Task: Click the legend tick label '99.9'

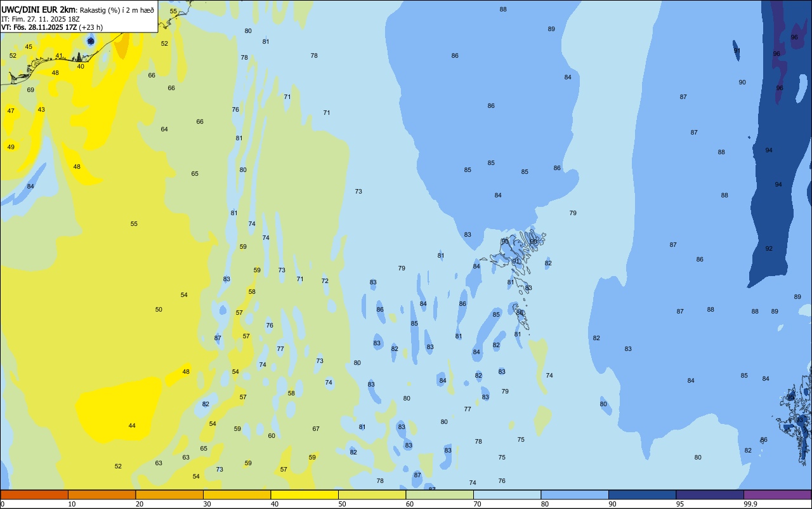Action: 750,504
